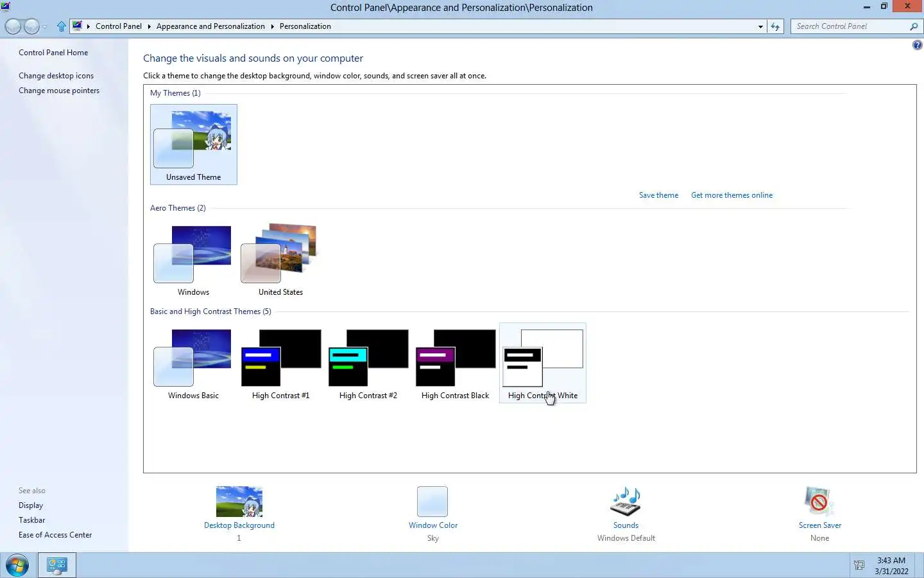Click the Sounds link text
The height and width of the screenshot is (578, 924).
pyautogui.click(x=626, y=525)
